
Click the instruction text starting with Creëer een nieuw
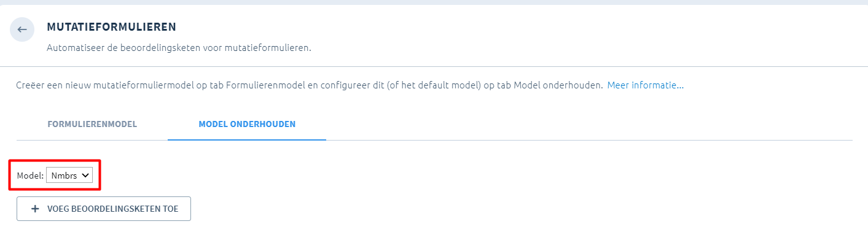coord(310,85)
